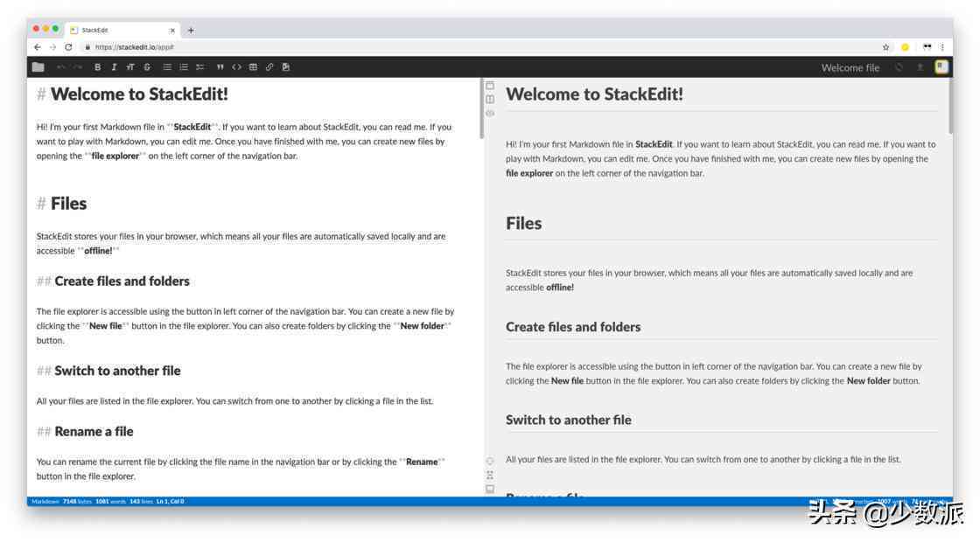
Task: Bookmark the page with star icon
Action: [x=885, y=47]
